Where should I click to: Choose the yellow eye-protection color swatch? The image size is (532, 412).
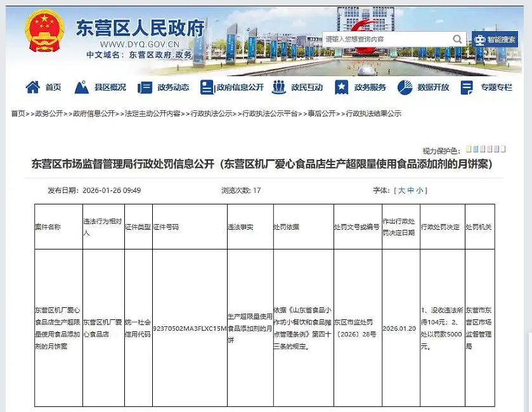click(x=469, y=149)
